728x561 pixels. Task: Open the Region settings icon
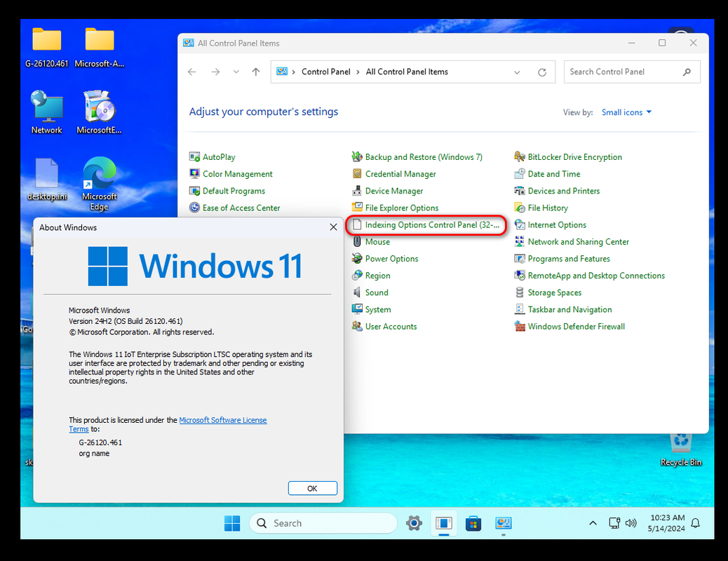(357, 276)
